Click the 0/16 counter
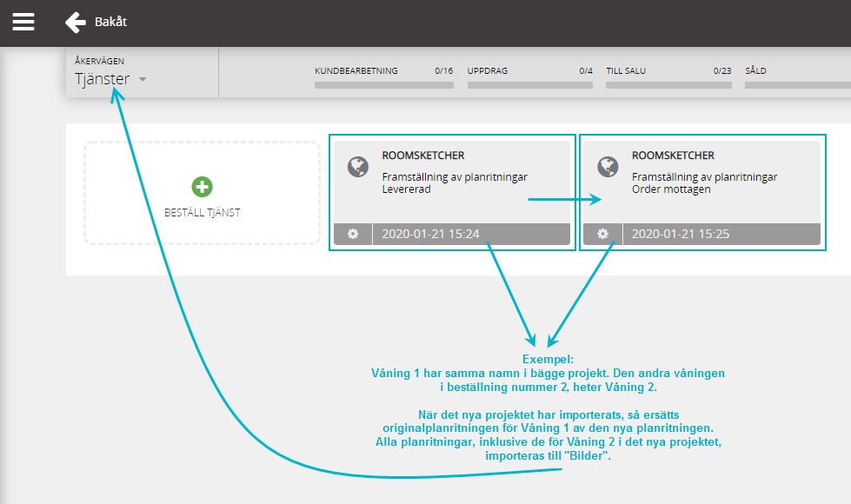851x504 pixels. pos(444,71)
